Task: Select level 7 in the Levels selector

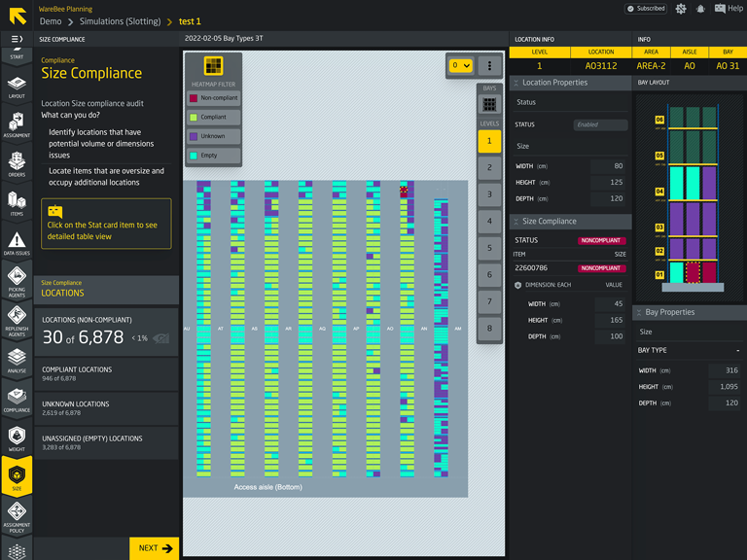Action: (489, 301)
